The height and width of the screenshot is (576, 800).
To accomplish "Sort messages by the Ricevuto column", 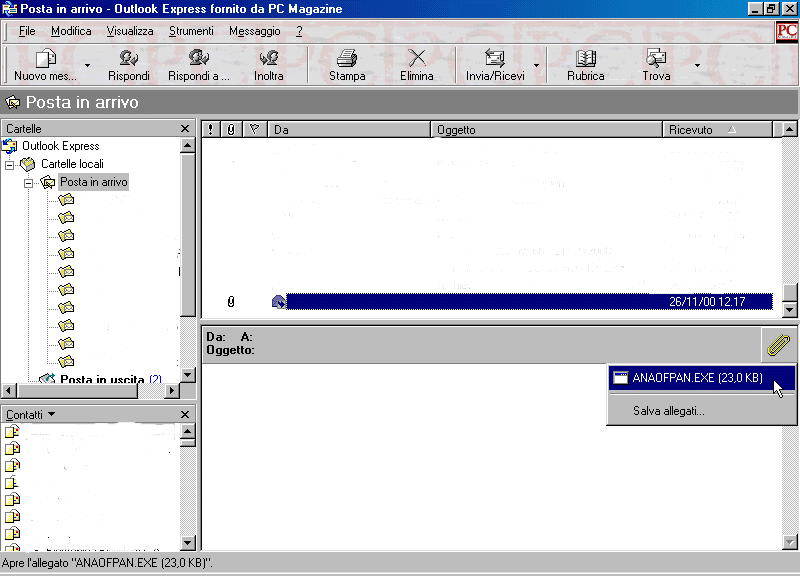I will (x=717, y=130).
